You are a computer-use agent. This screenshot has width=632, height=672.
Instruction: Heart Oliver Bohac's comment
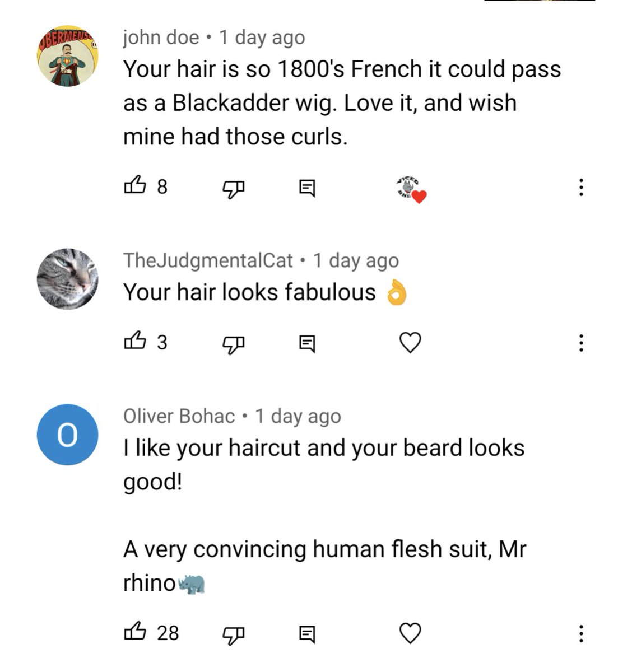coord(410,633)
